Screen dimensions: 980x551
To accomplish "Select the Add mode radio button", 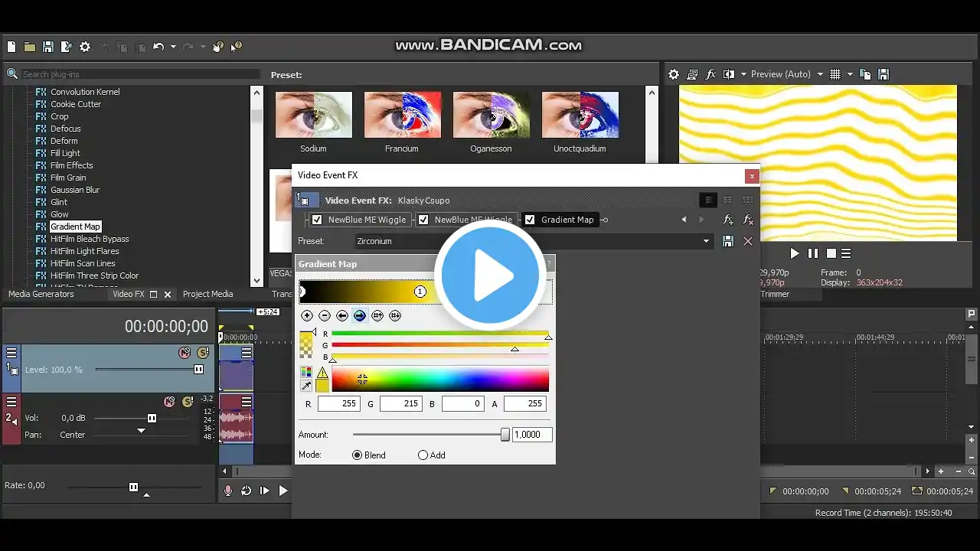I will pyautogui.click(x=423, y=455).
